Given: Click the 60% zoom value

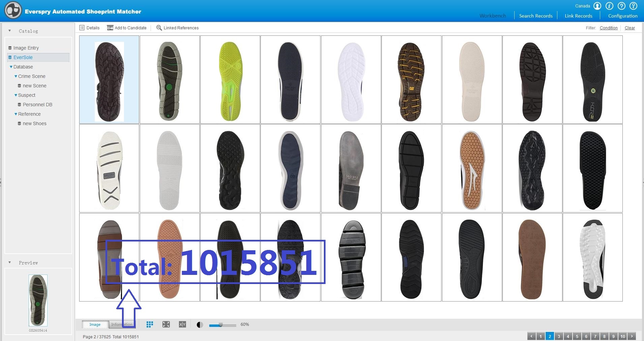Looking at the screenshot, I should coord(245,324).
